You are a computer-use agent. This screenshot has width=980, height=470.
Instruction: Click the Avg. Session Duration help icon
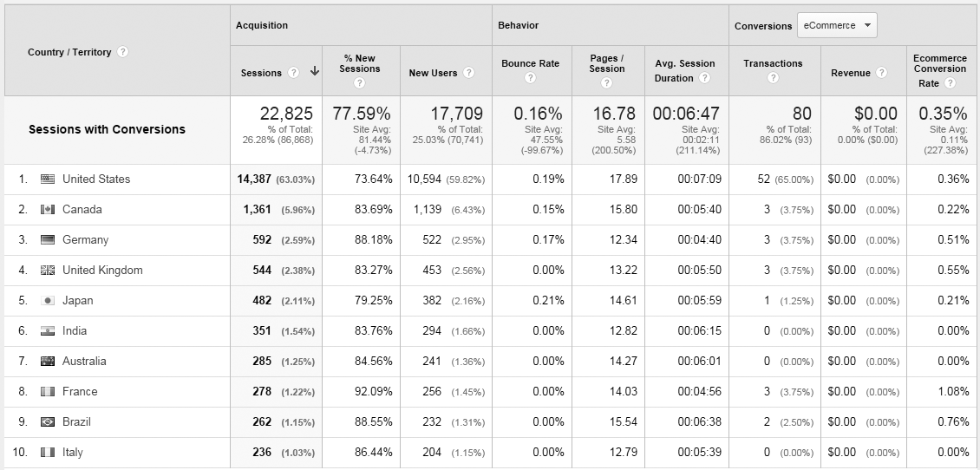tap(705, 78)
